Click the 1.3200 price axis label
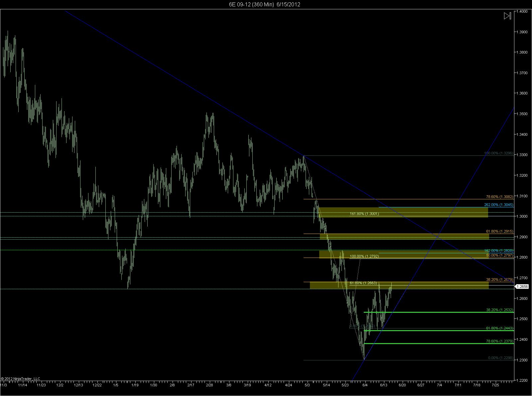 (x=522, y=175)
